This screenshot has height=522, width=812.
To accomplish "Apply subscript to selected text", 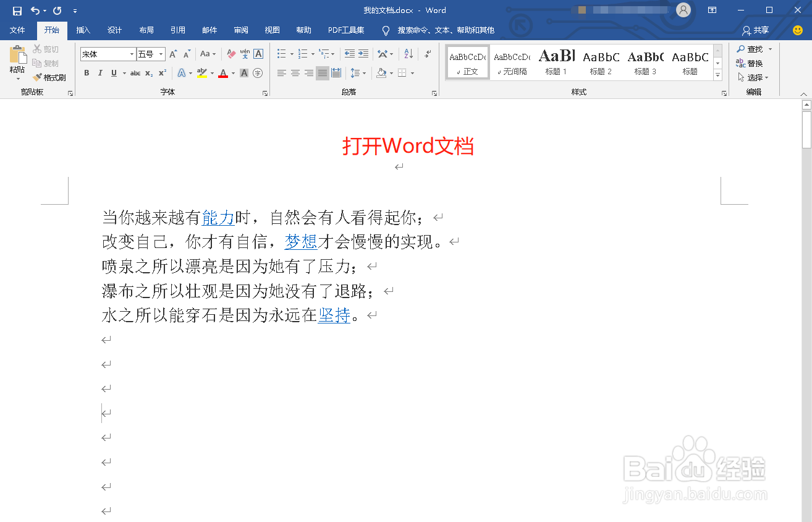I will click(148, 73).
